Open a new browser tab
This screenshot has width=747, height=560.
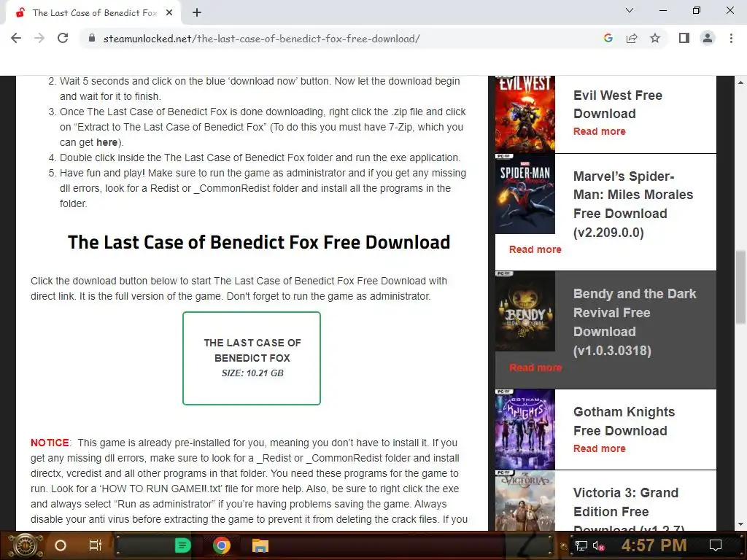(x=197, y=13)
